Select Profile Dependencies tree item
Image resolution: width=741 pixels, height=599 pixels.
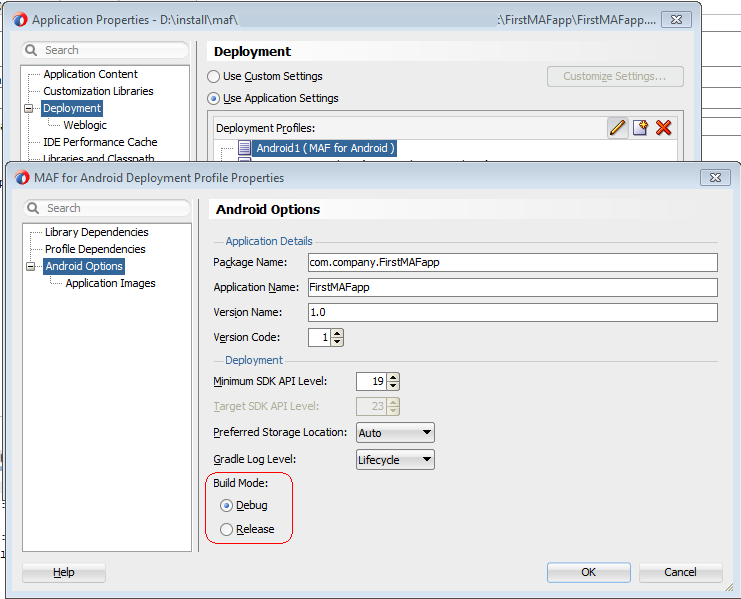[95, 249]
